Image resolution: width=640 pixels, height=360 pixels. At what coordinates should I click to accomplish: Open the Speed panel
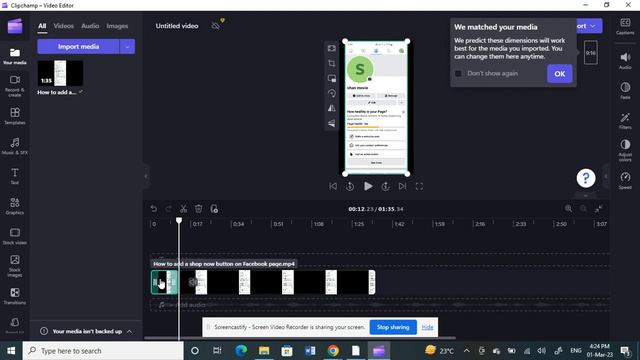coord(625,180)
